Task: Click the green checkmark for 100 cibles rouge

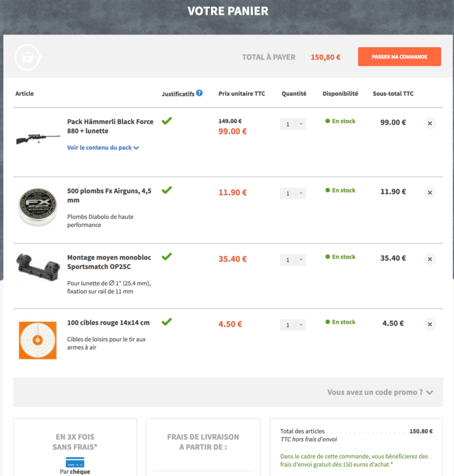Action: point(167,322)
